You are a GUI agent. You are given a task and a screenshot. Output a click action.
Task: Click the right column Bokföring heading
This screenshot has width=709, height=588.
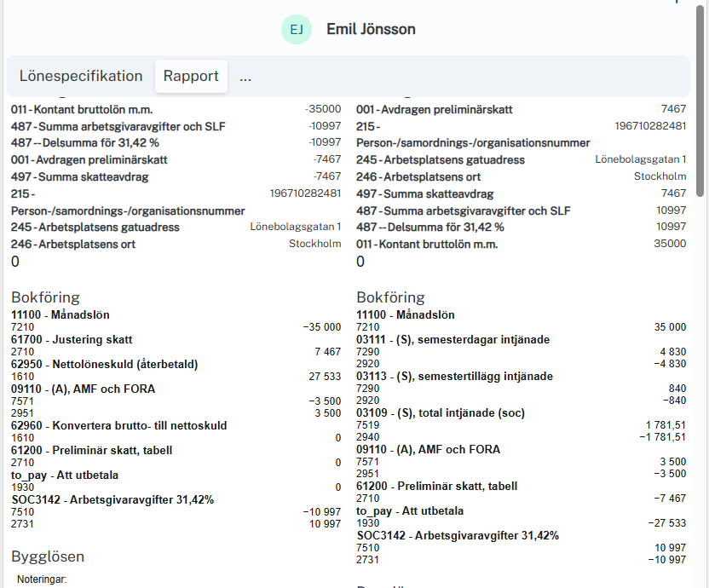390,297
